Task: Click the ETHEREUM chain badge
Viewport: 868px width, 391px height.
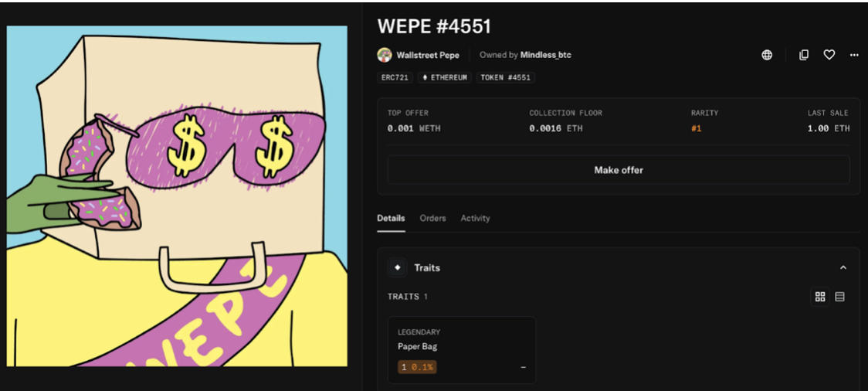Action: (x=445, y=77)
